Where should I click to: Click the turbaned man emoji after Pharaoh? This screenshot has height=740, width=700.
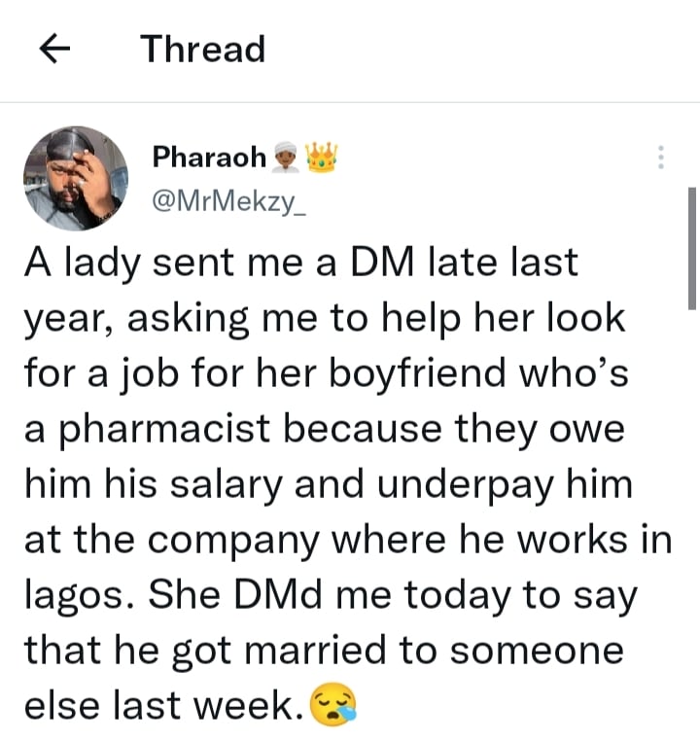(x=287, y=157)
